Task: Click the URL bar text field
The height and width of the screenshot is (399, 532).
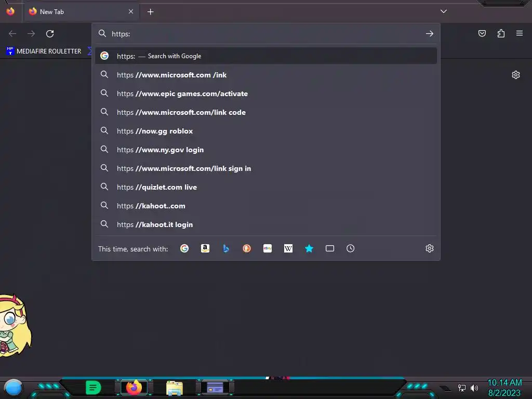Action: point(265,34)
